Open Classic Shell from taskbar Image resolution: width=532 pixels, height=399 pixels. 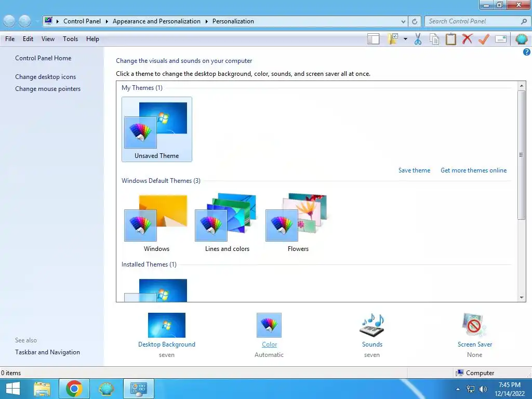click(x=107, y=389)
